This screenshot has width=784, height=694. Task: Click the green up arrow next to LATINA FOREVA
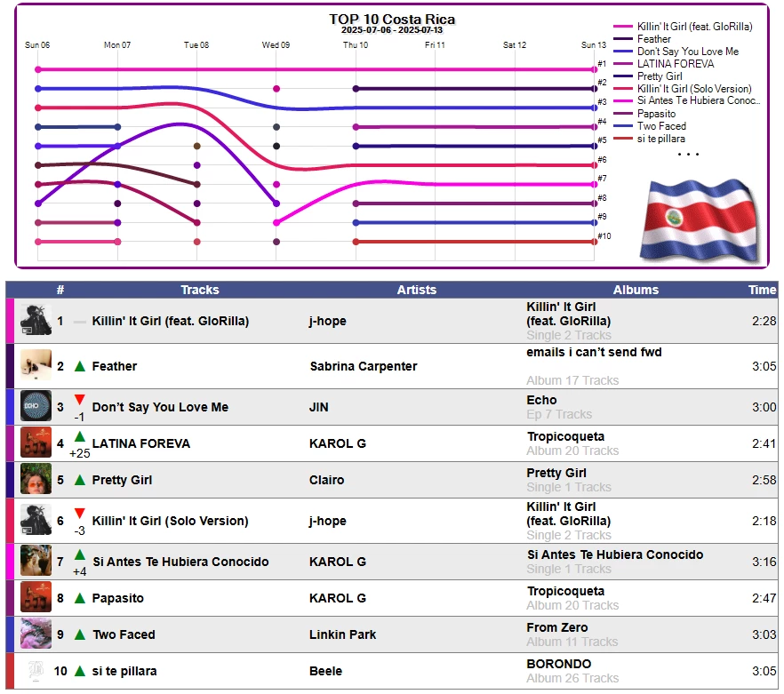pos(79,436)
